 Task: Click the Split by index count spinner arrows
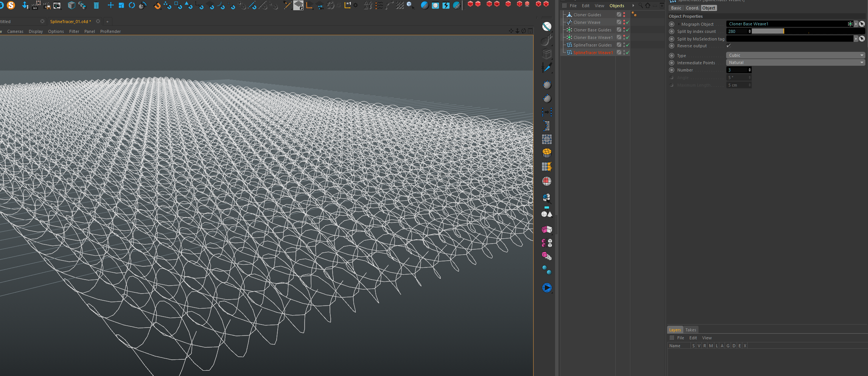tap(750, 31)
